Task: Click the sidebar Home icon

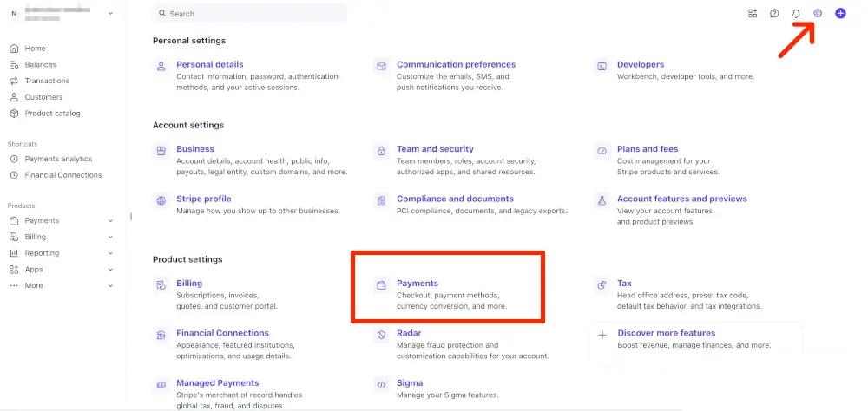Action: point(15,49)
